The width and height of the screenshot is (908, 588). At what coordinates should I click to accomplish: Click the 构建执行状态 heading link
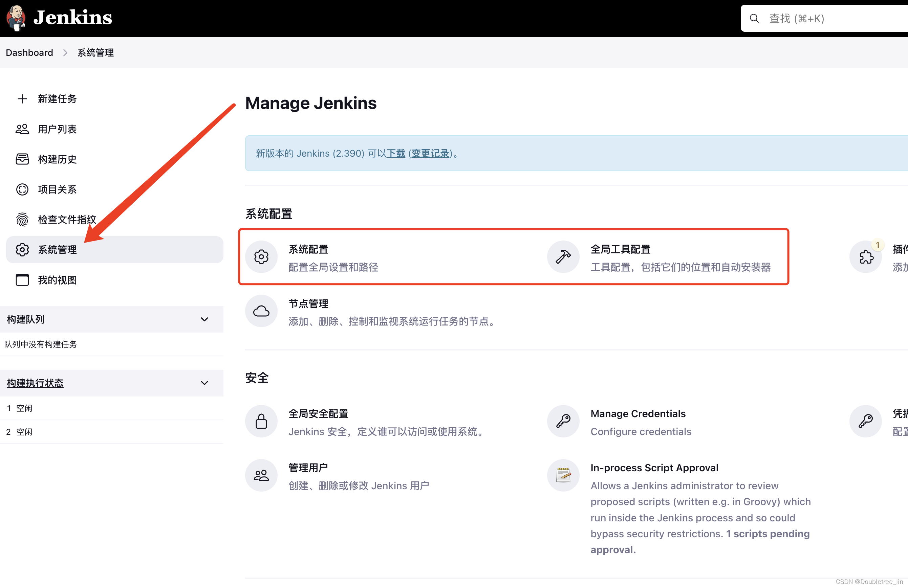coord(35,383)
